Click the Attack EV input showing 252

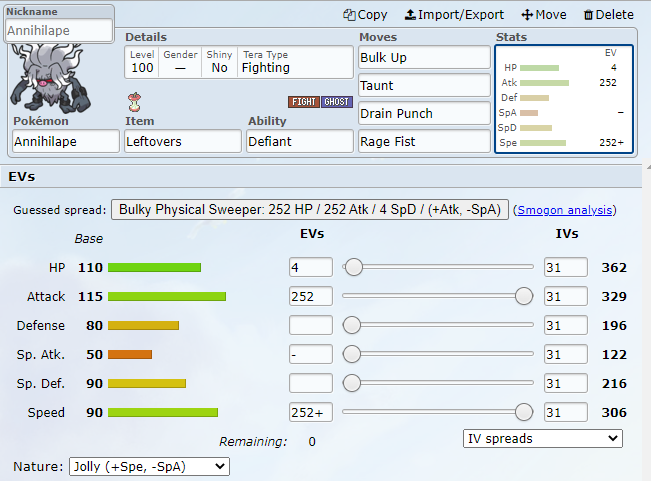click(311, 296)
